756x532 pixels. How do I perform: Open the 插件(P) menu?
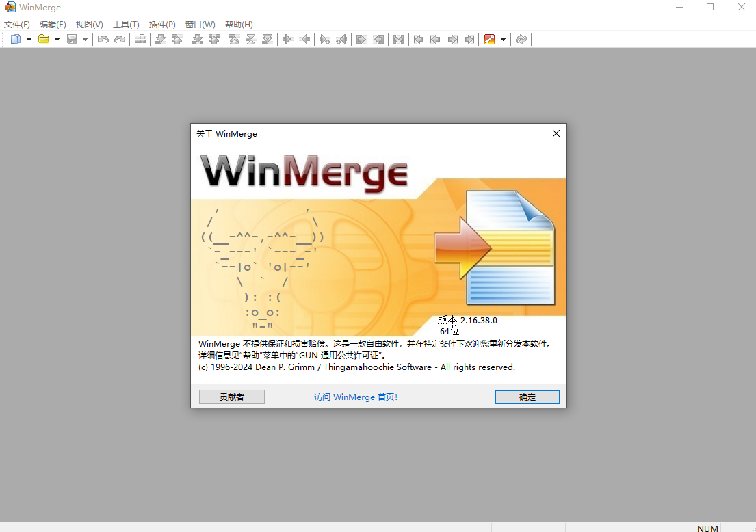(162, 24)
